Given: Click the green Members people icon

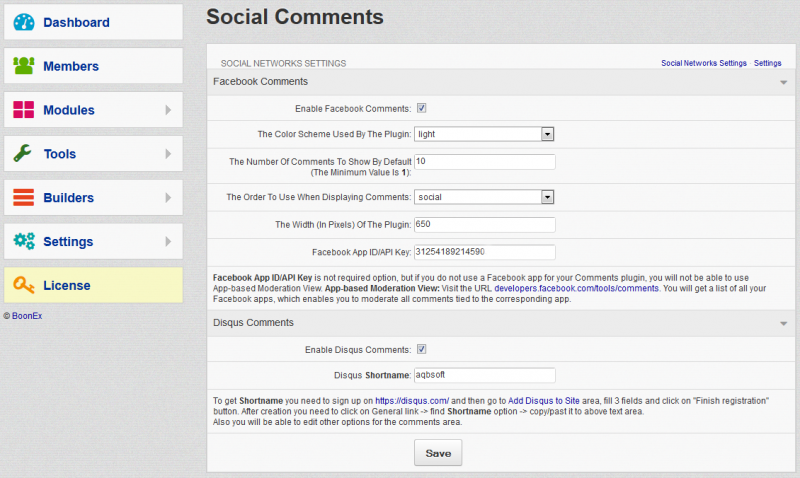Looking at the screenshot, I should pos(23,65).
